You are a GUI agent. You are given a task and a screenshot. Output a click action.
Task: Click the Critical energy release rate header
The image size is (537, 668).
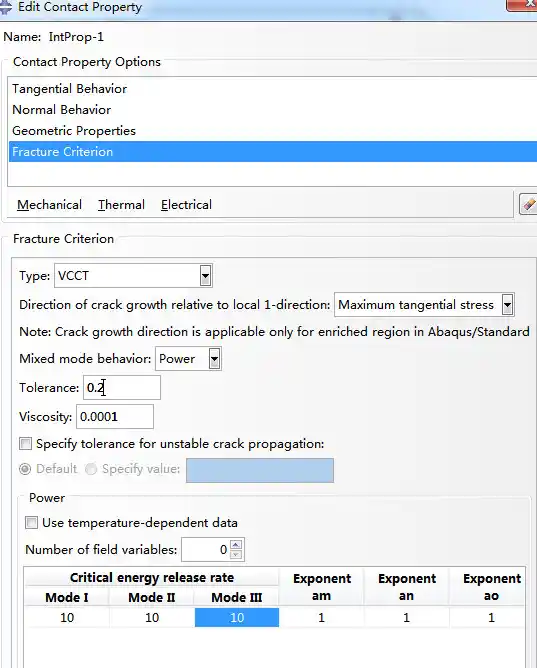click(x=152, y=578)
